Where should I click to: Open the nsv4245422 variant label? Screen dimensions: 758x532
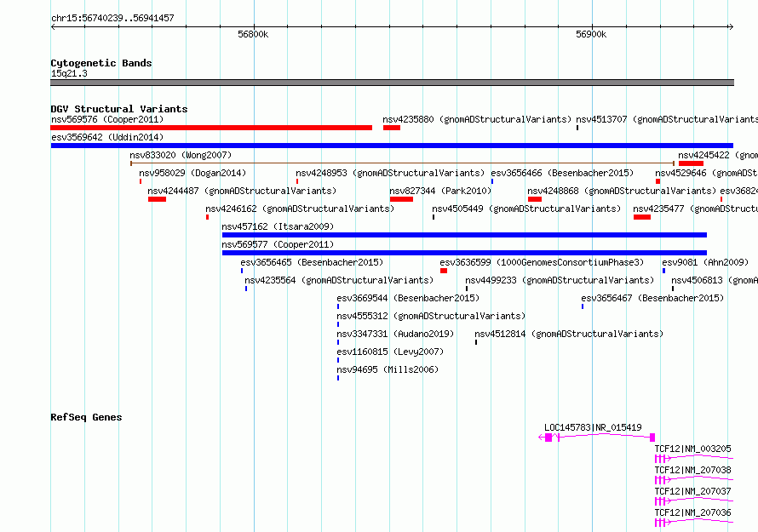[718, 155]
